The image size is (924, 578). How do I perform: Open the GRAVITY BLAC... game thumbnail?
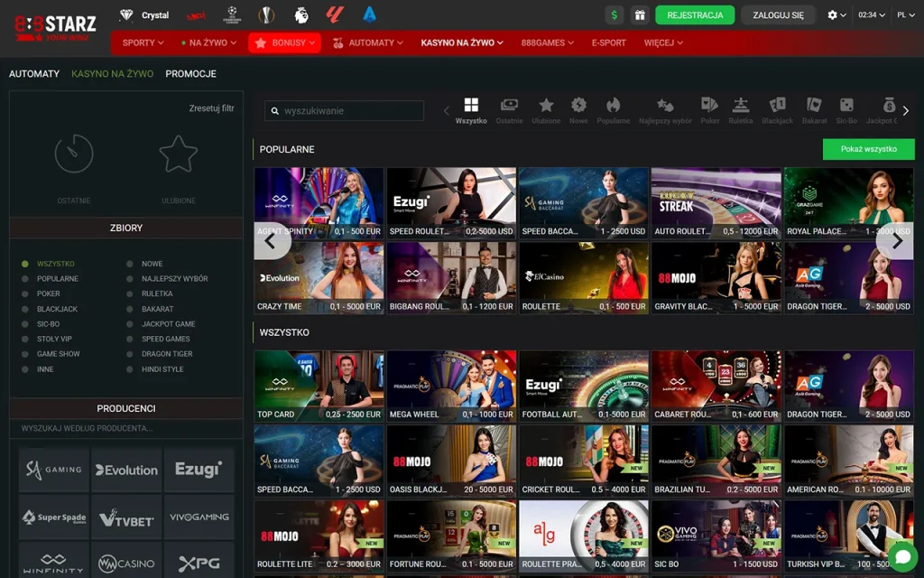click(716, 278)
